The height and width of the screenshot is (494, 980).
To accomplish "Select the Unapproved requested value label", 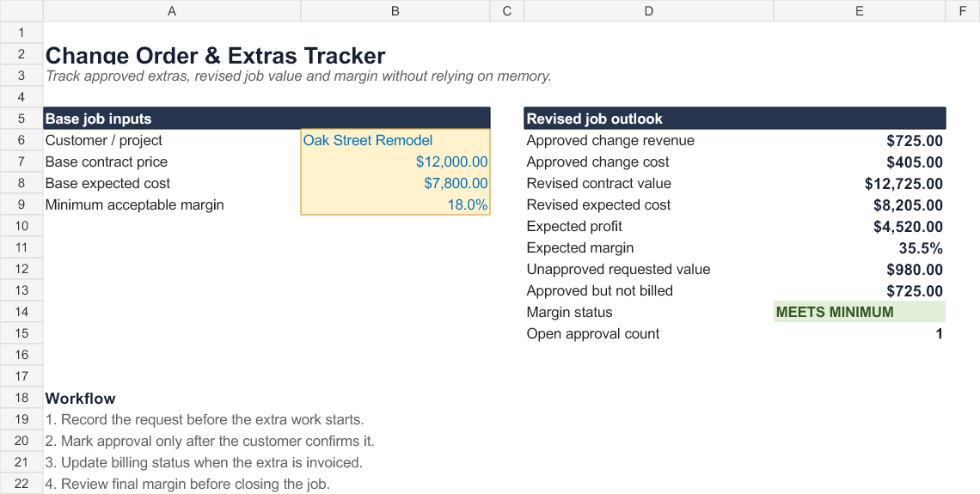I will coord(618,269).
